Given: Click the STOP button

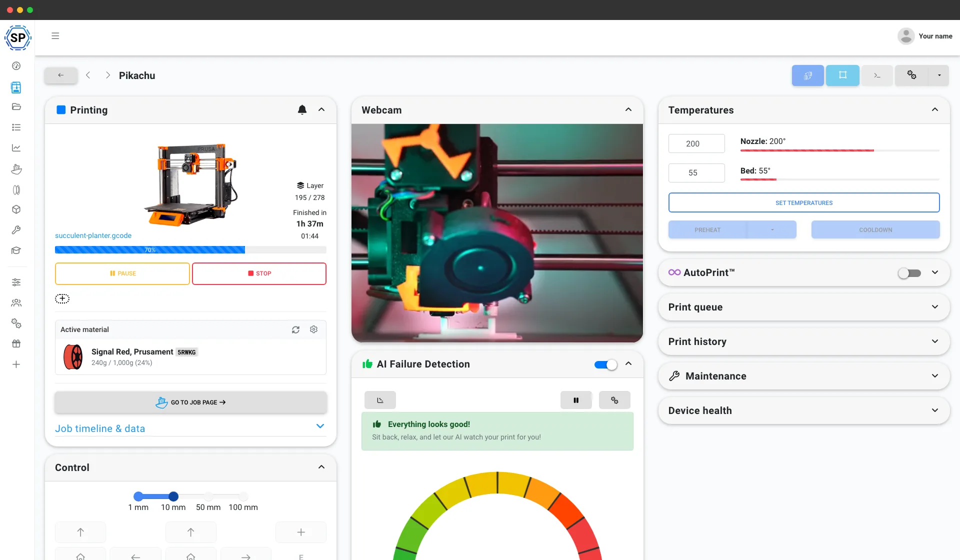Looking at the screenshot, I should point(259,273).
